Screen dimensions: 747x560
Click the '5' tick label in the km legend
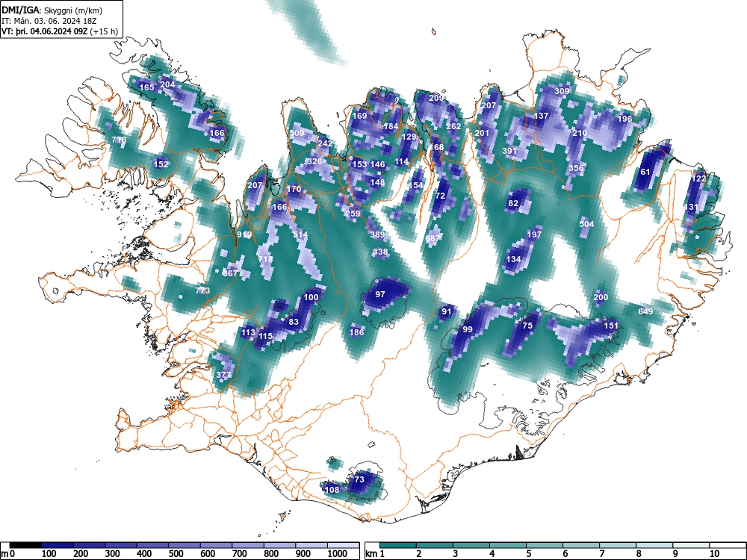click(x=528, y=554)
